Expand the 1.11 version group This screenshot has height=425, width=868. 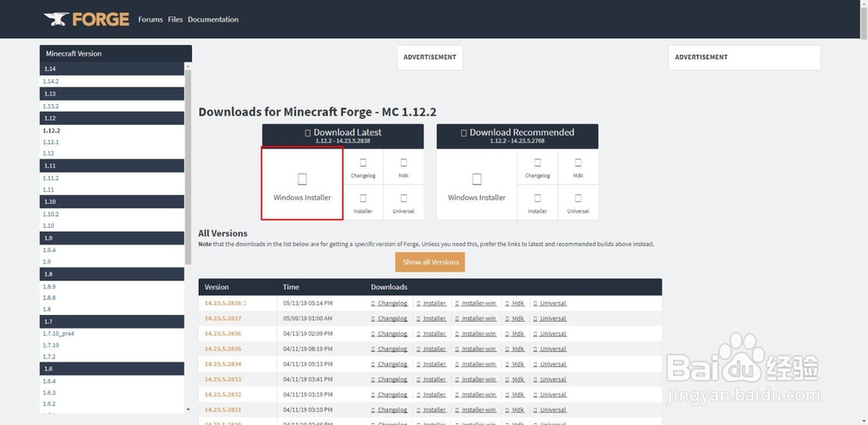[x=112, y=166]
